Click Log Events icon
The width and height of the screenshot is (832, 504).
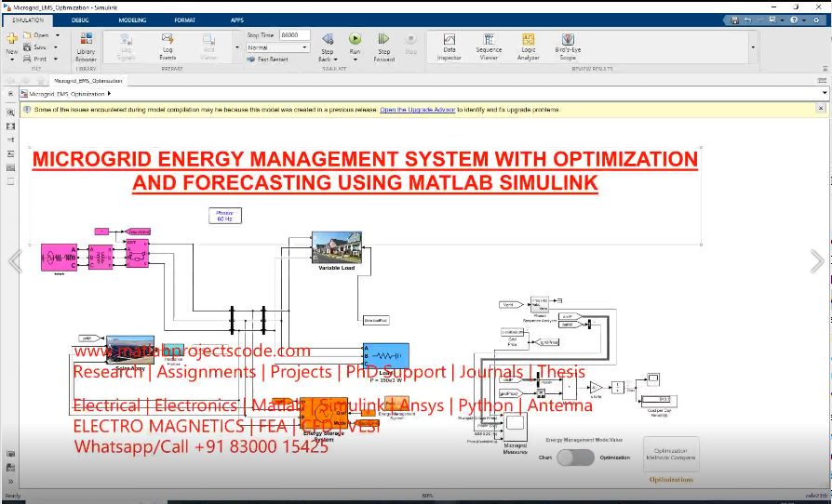click(x=168, y=45)
